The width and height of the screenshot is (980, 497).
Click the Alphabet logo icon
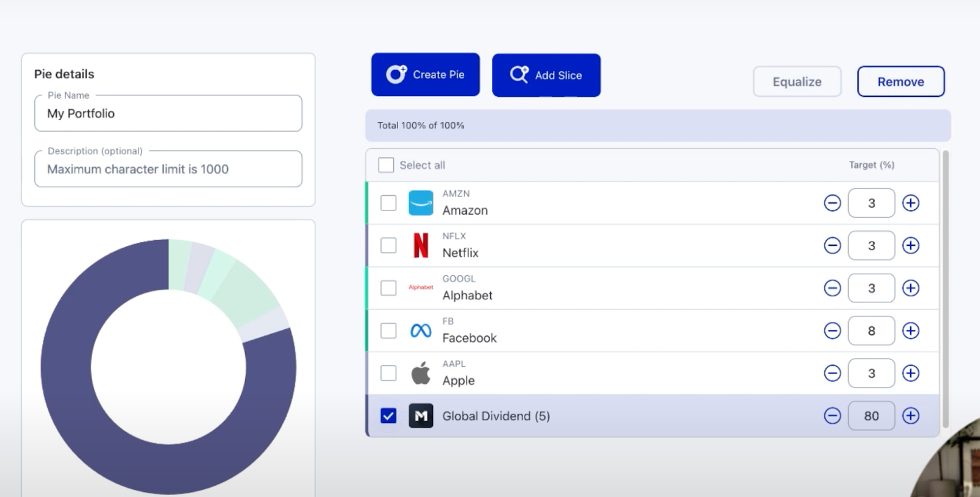pos(421,288)
